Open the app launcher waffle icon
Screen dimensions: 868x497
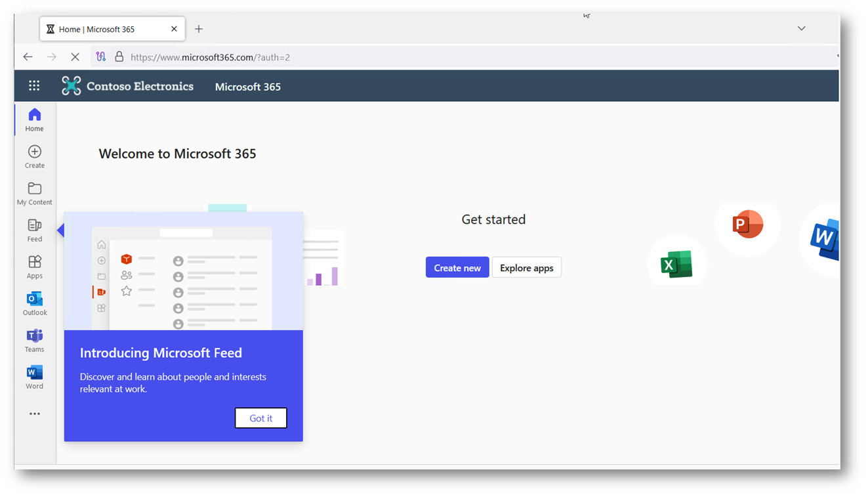tap(34, 86)
